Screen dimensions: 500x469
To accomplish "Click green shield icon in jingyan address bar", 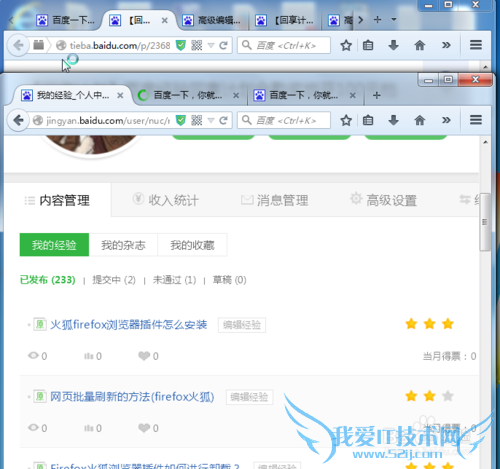I will (x=180, y=120).
